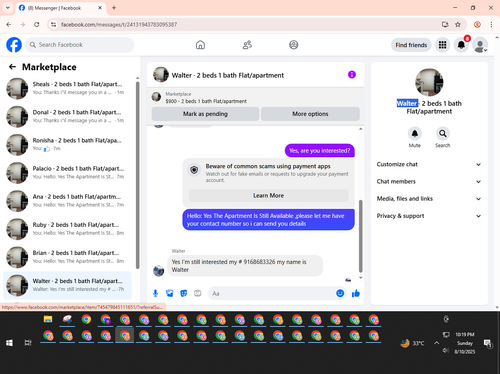The image size is (500, 374).
Task: Click the 'Yes, are you interested?' message
Action: (x=320, y=151)
